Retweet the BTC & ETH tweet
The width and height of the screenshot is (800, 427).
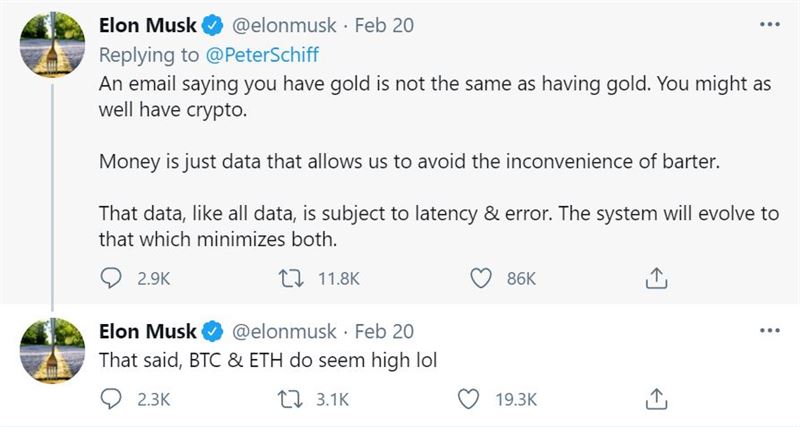[x=289, y=399]
